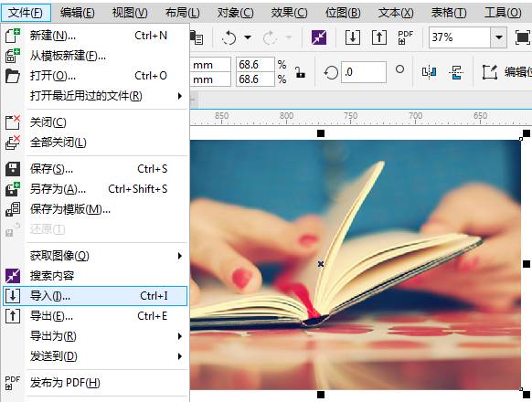
Task: Choose 保存(S)... menu entry
Action: point(95,169)
